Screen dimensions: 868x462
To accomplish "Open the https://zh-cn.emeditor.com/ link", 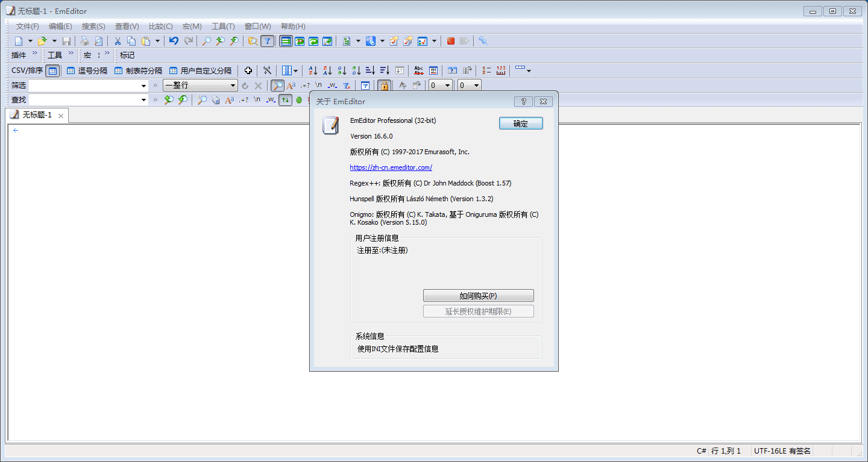I will pyautogui.click(x=391, y=167).
